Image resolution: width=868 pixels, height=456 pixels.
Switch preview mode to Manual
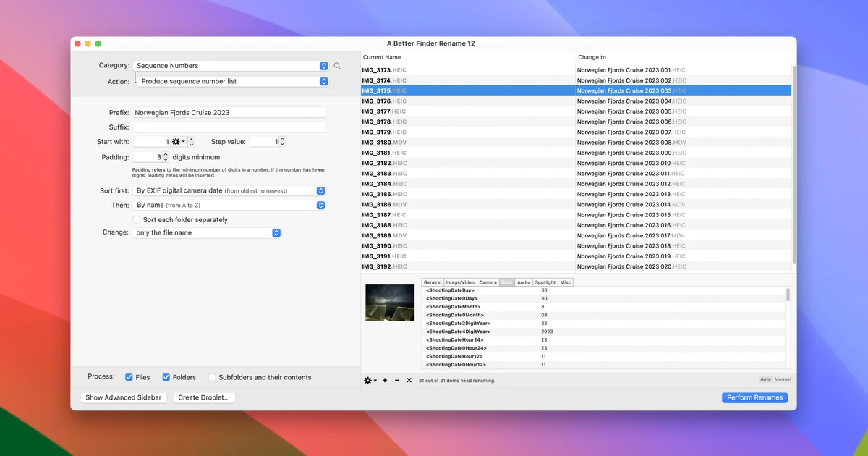783,379
